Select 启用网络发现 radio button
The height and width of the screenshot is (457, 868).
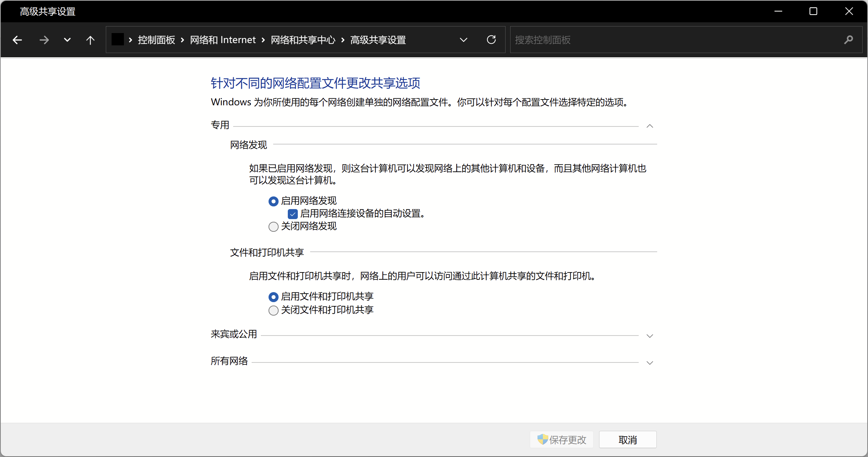[x=274, y=201]
